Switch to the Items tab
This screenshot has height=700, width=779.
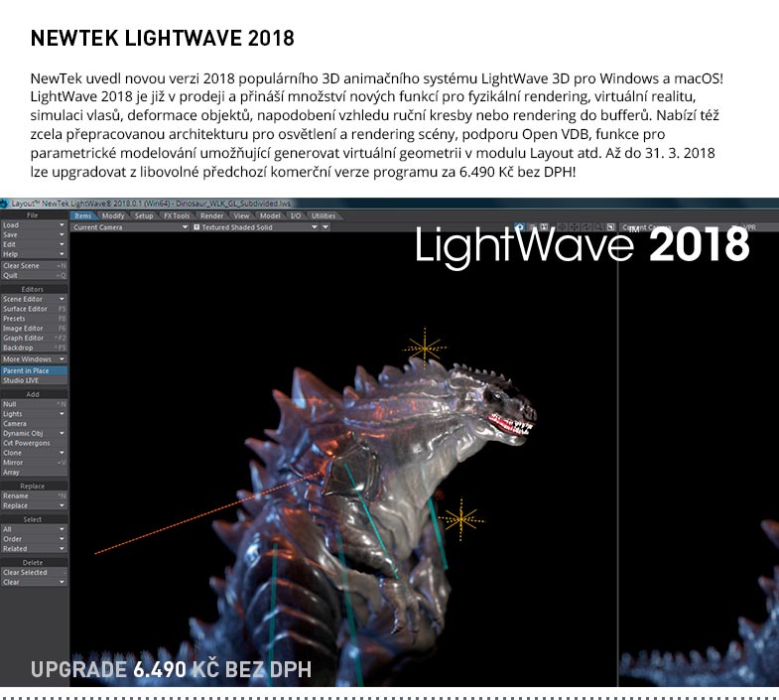pyautogui.click(x=83, y=215)
